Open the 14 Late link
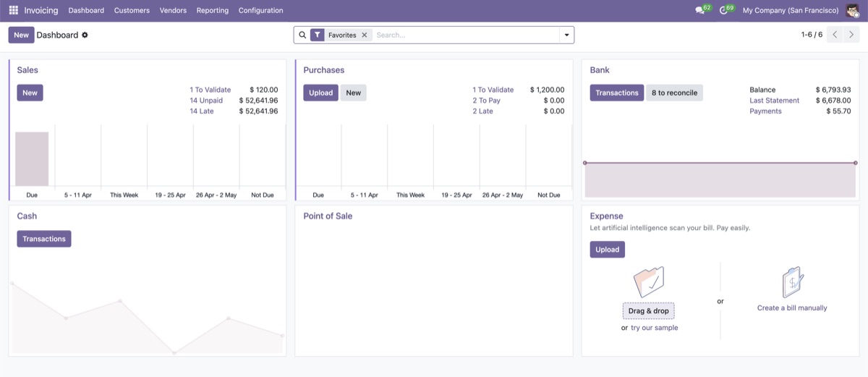Image resolution: width=868 pixels, height=377 pixels. click(202, 111)
